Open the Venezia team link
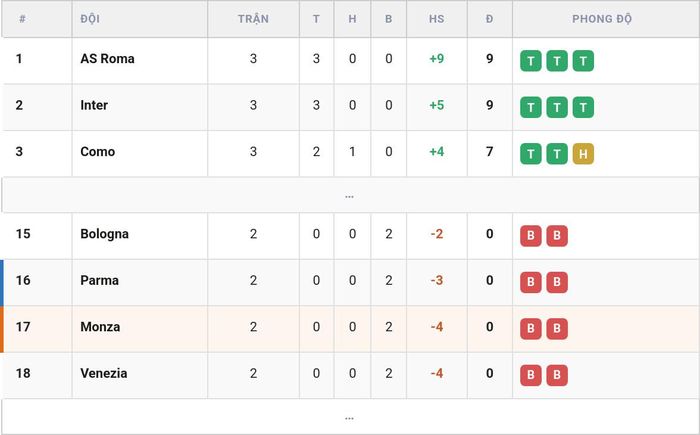The image size is (700, 435). [x=104, y=373]
